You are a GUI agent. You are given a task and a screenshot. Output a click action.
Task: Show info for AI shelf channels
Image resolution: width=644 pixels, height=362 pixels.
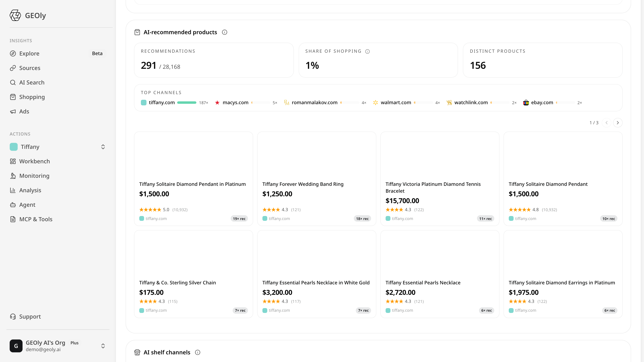tap(197, 352)
